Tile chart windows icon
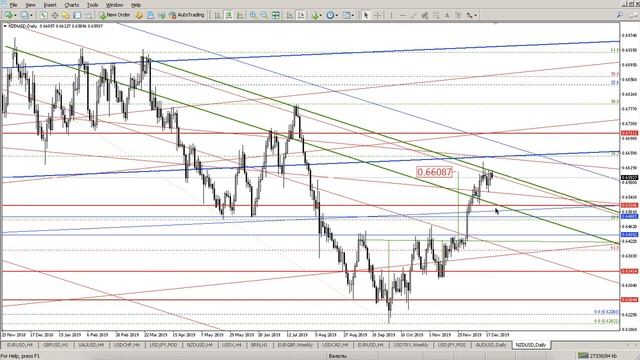The image size is (640, 360). tap(276, 15)
